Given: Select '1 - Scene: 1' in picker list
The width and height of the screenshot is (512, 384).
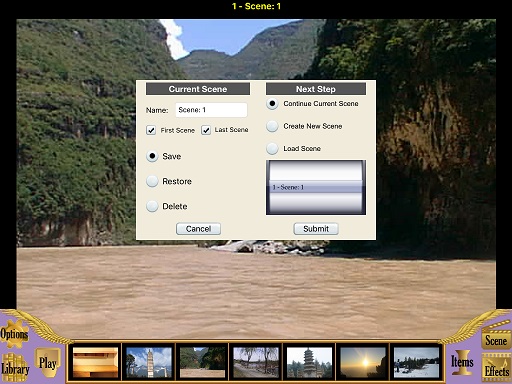Looking at the screenshot, I should [315, 187].
